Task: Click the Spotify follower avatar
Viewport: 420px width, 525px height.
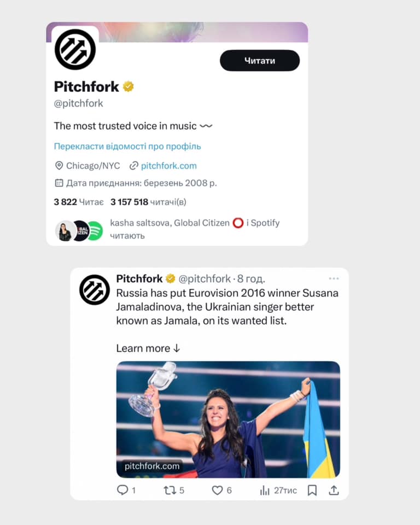Action: click(x=96, y=231)
